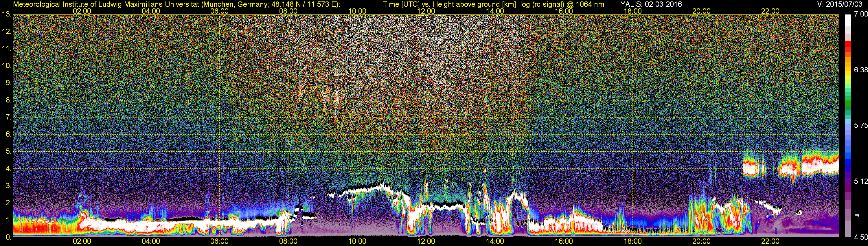
Task: Click the 04:00 label on bottom time axis
Action: coord(151,242)
